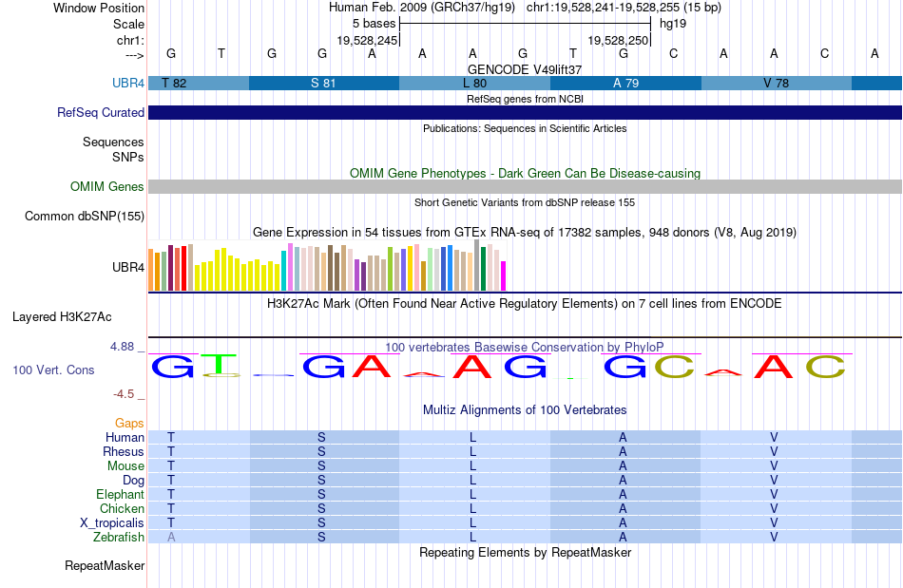
Task: Click the magenta GTEx expression bar
Action: [x=503, y=276]
